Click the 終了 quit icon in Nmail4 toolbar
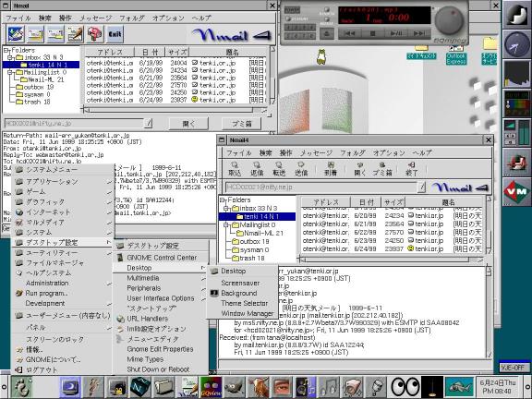The image size is (532, 399). [x=411, y=169]
